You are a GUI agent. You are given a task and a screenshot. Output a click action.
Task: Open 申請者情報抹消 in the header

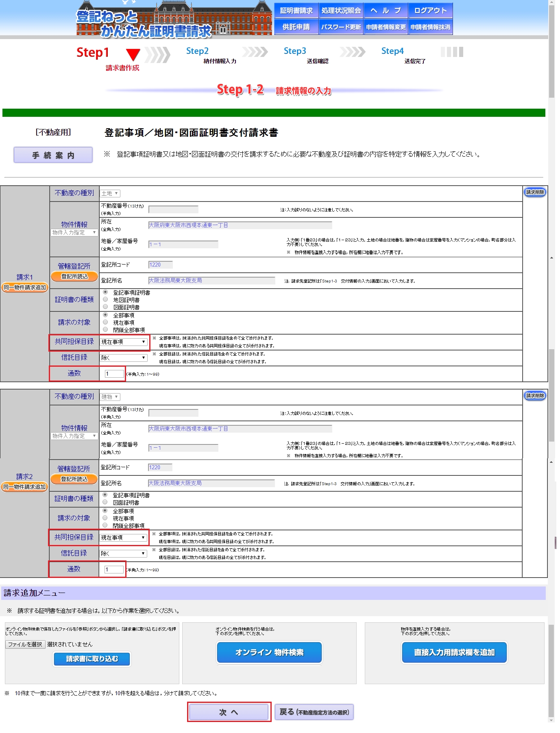(430, 27)
